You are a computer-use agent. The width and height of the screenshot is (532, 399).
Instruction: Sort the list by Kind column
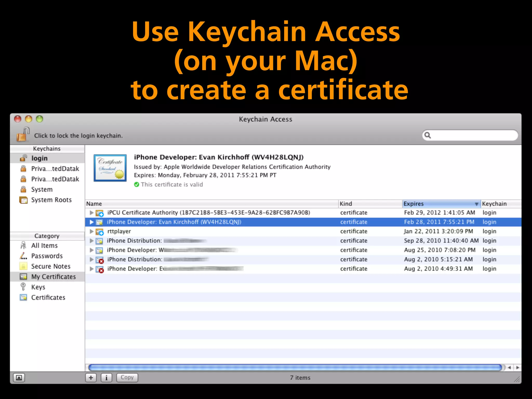tap(370, 204)
